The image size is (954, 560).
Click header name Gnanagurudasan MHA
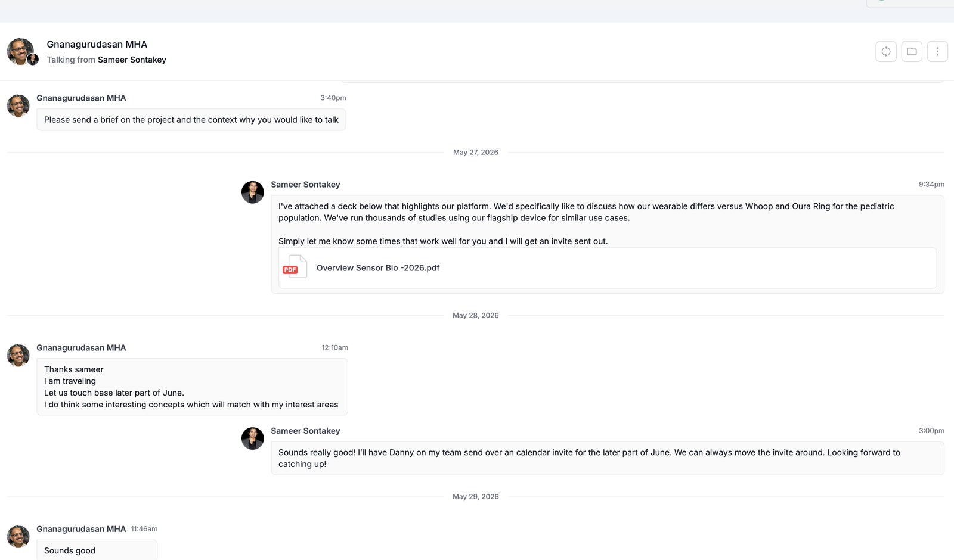(x=97, y=44)
